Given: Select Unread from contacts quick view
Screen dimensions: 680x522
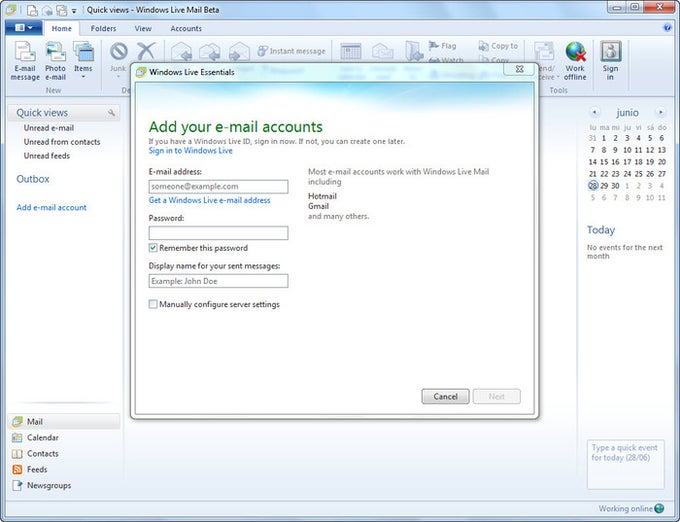Looking at the screenshot, I should click(x=62, y=142).
